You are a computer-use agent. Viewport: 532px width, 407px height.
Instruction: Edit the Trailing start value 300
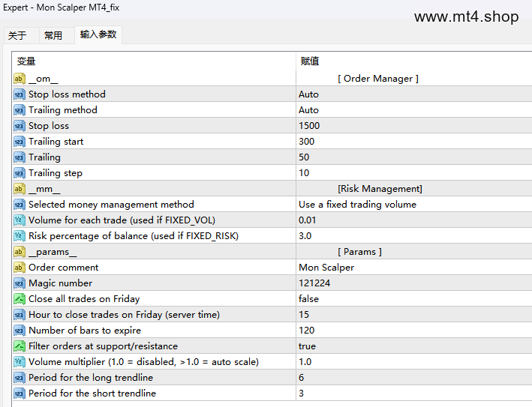[414, 142]
